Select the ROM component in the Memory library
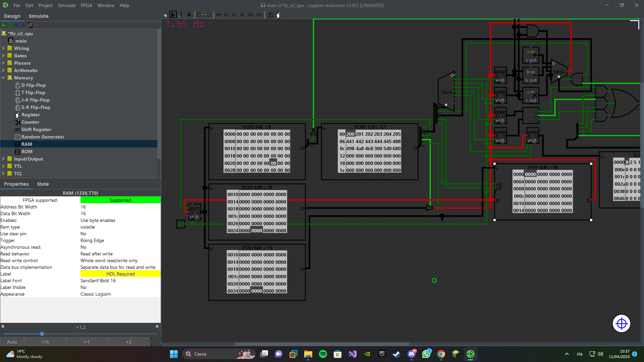644x362 pixels. click(x=26, y=152)
